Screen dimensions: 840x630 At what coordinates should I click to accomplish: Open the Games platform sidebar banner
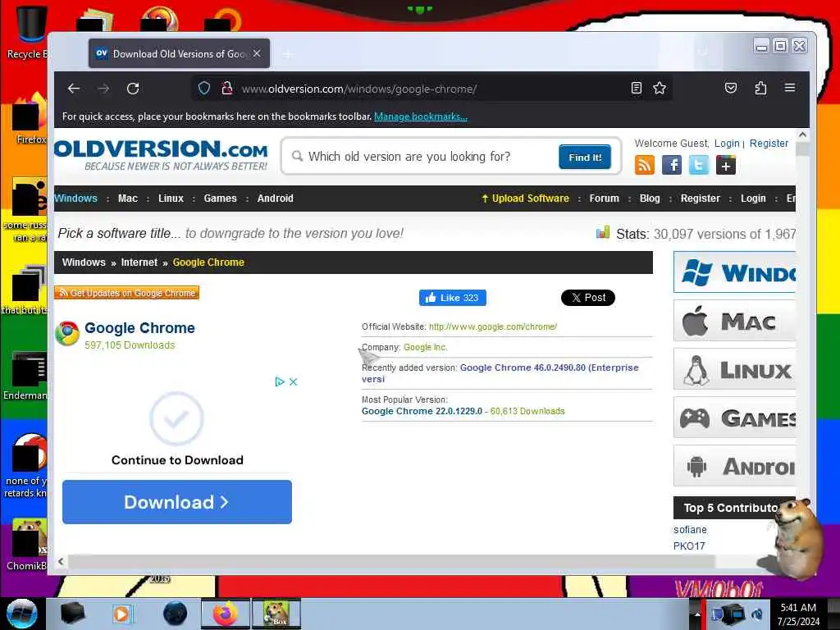[x=734, y=418]
